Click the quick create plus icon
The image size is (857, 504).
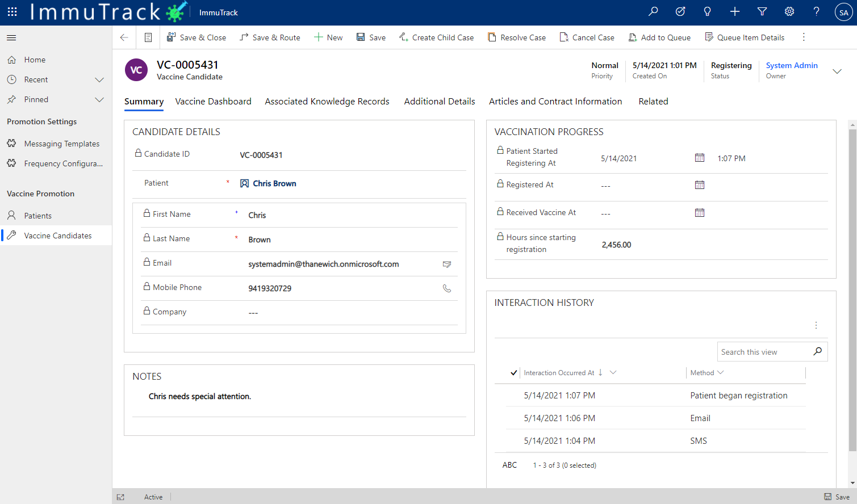tap(735, 11)
